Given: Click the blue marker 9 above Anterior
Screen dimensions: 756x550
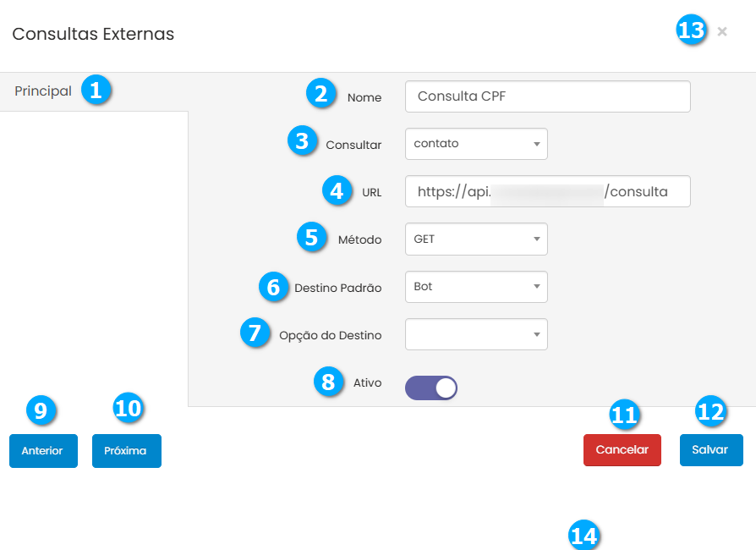Looking at the screenshot, I should (41, 410).
